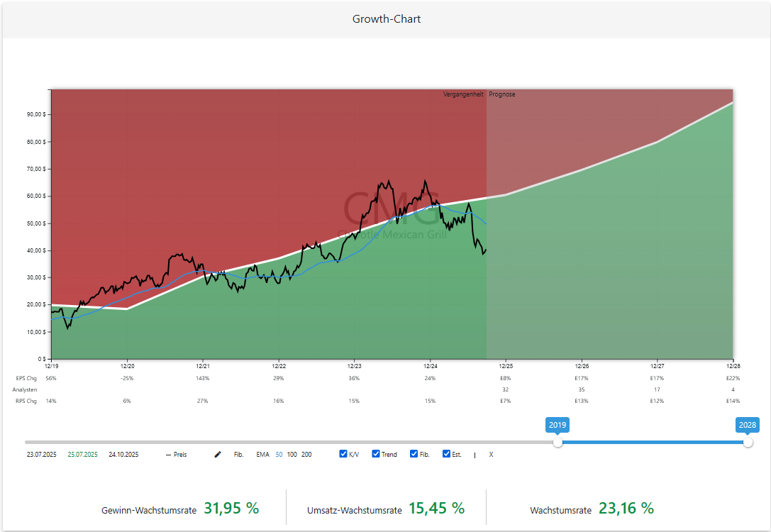
Task: Uncheck the Fib. checkbox
Action: (x=414, y=454)
